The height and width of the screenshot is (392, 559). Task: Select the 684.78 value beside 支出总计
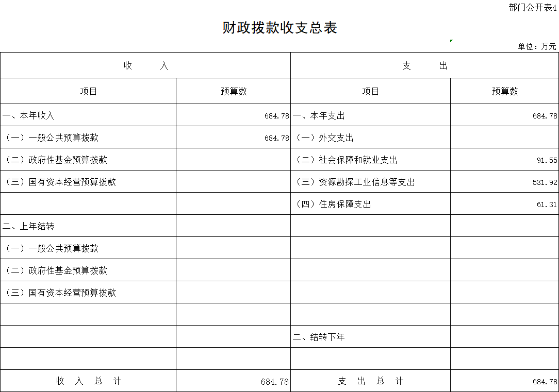[x=544, y=382]
